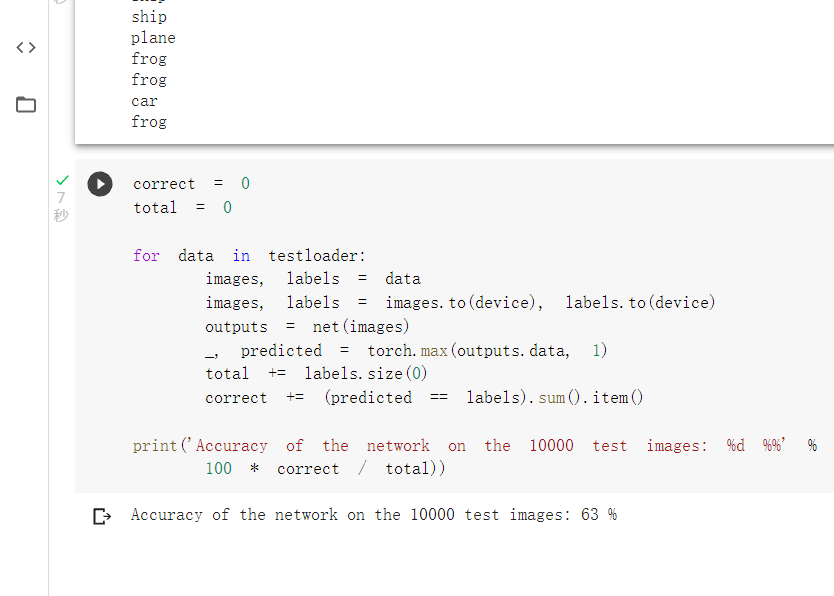The image size is (834, 596).
Task: Click the "total = 0" code line
Action: (x=182, y=208)
